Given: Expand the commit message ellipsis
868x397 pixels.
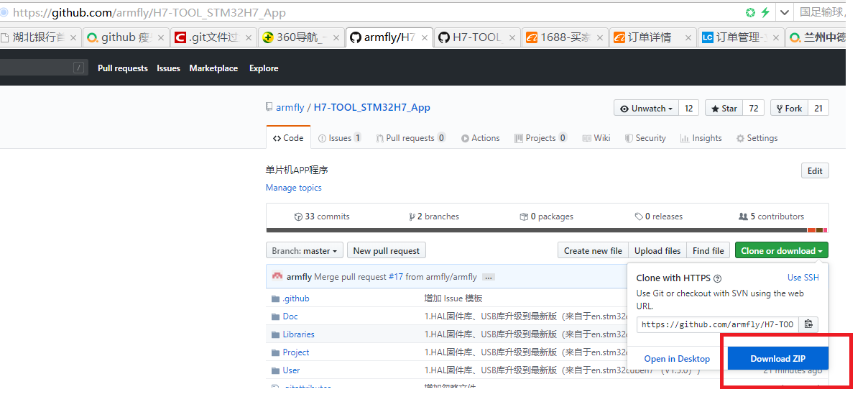Looking at the screenshot, I should 489,277.
